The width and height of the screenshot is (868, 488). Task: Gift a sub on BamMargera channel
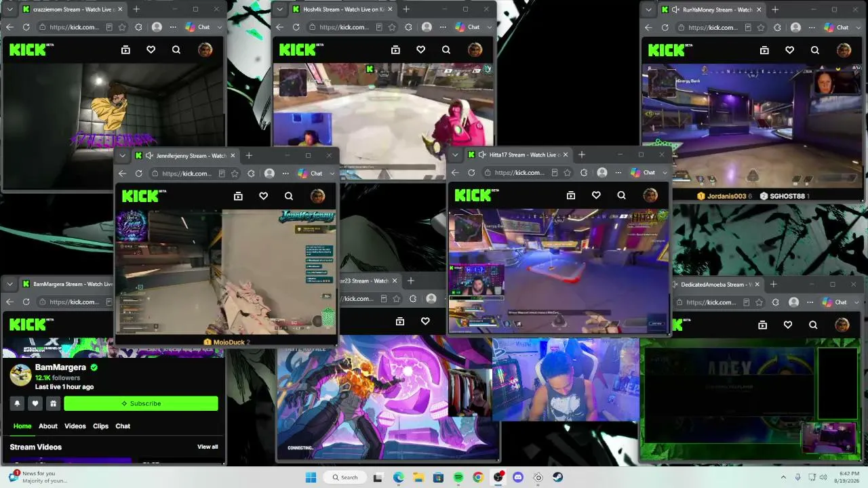pos(53,403)
